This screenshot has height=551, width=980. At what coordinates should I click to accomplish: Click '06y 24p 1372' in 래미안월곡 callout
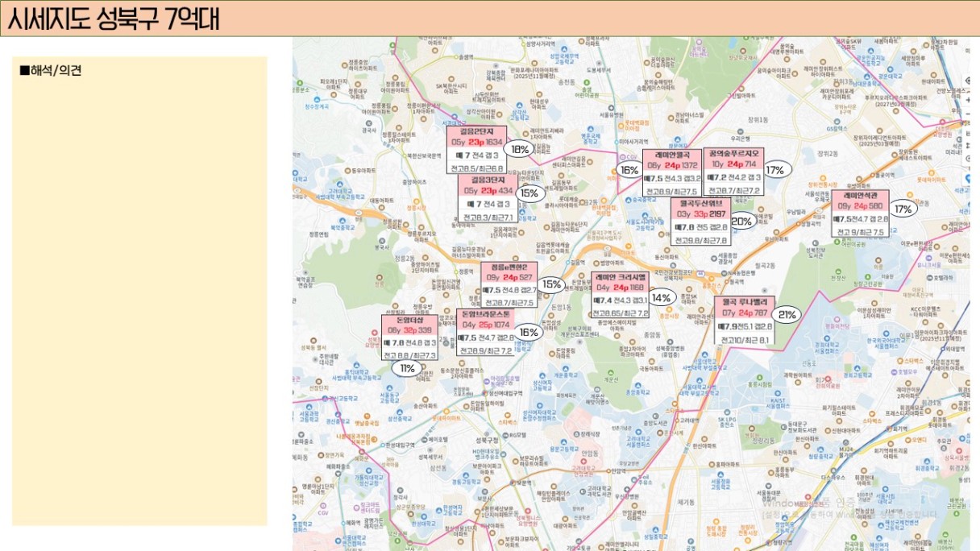pyautogui.click(x=672, y=165)
